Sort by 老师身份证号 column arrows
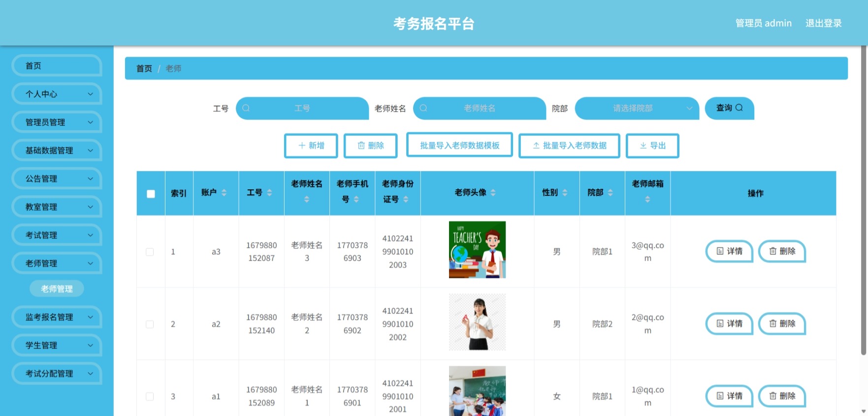 click(x=406, y=199)
